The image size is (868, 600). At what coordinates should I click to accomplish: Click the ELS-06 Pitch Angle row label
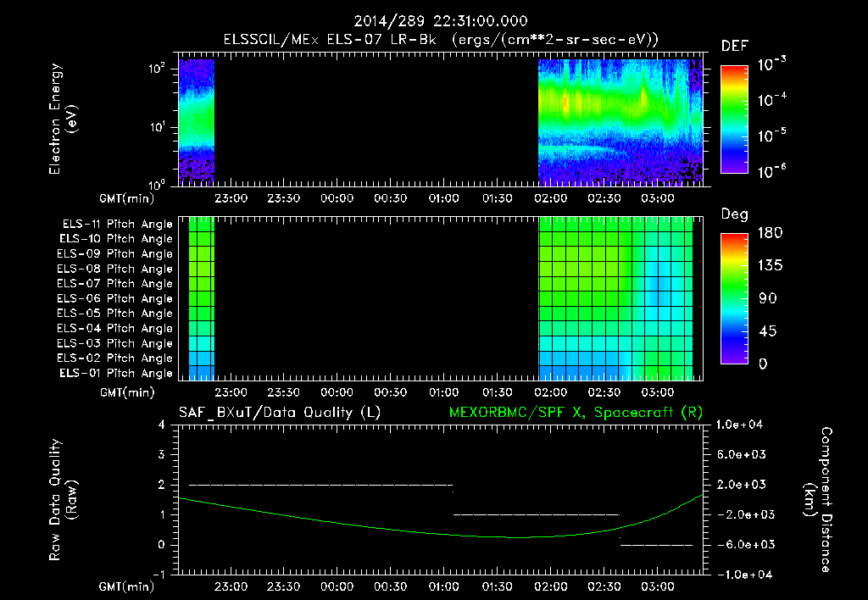pos(115,299)
